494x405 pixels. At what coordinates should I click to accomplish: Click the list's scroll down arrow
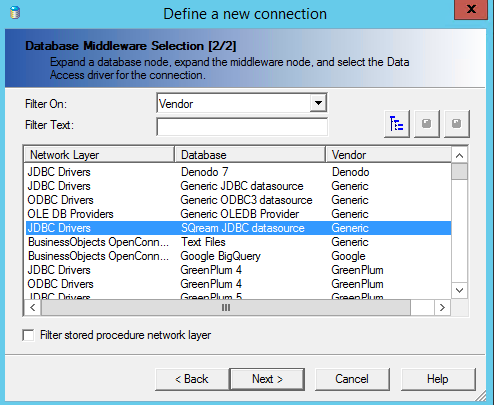459,290
